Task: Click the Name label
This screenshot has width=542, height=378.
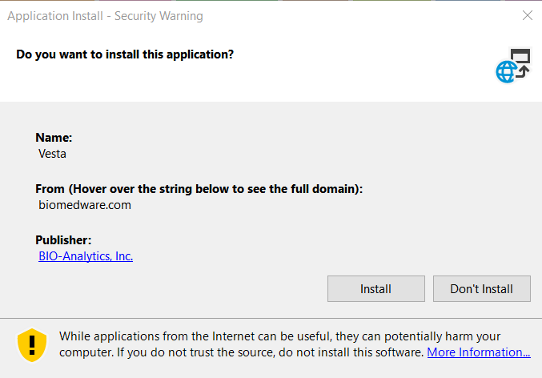Action: [54, 138]
